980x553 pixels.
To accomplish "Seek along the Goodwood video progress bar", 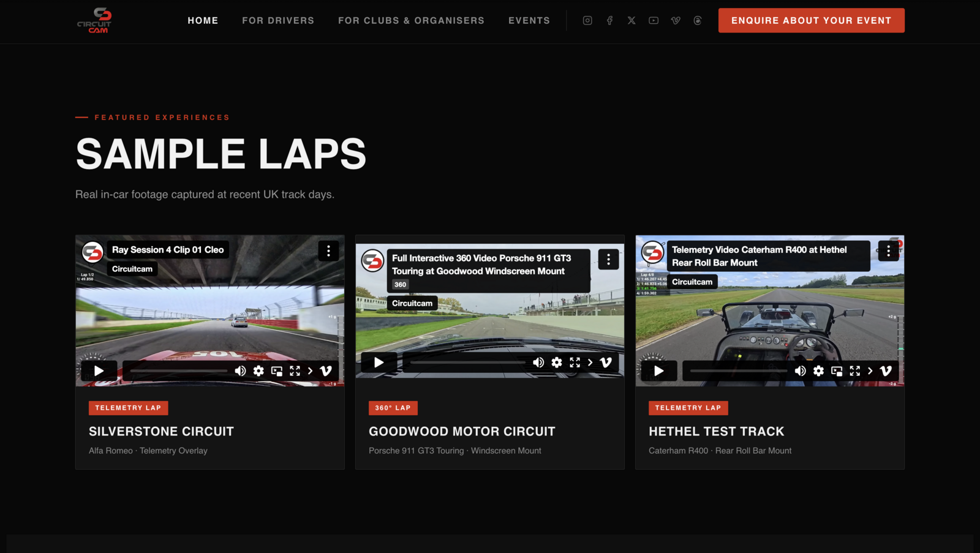I will [x=467, y=363].
